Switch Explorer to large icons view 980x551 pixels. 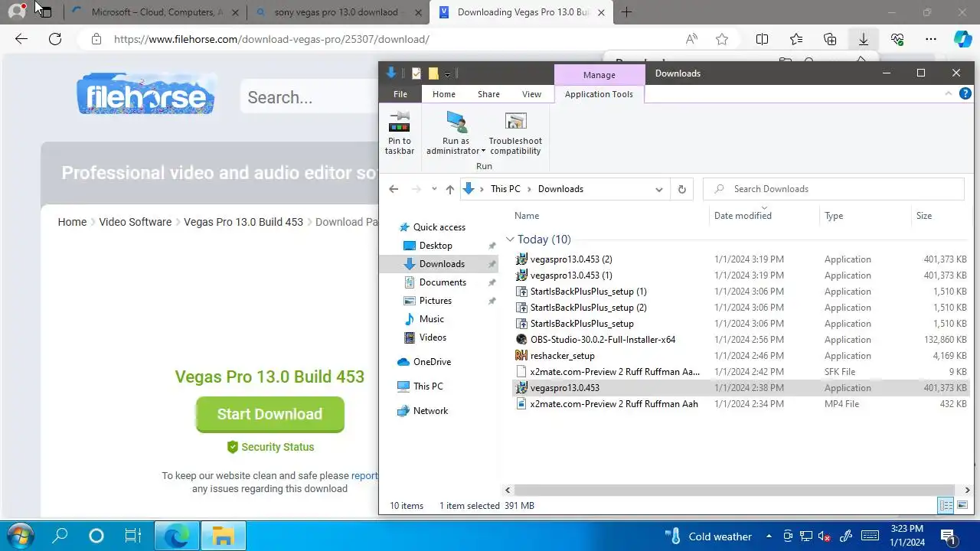coord(962,506)
